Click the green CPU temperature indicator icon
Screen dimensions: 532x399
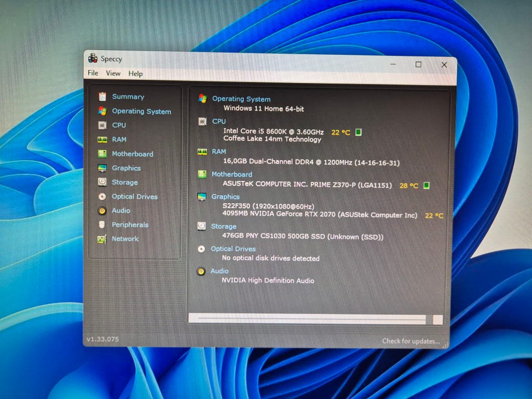(x=359, y=132)
